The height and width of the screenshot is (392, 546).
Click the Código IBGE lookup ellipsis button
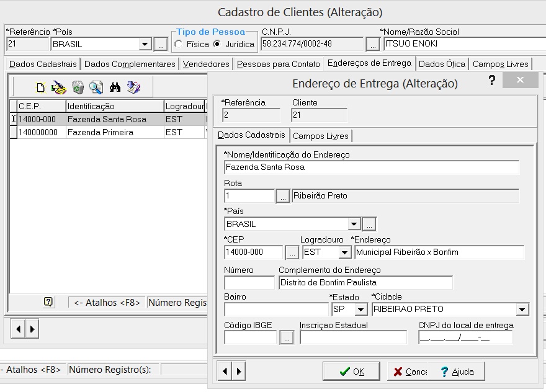(287, 337)
